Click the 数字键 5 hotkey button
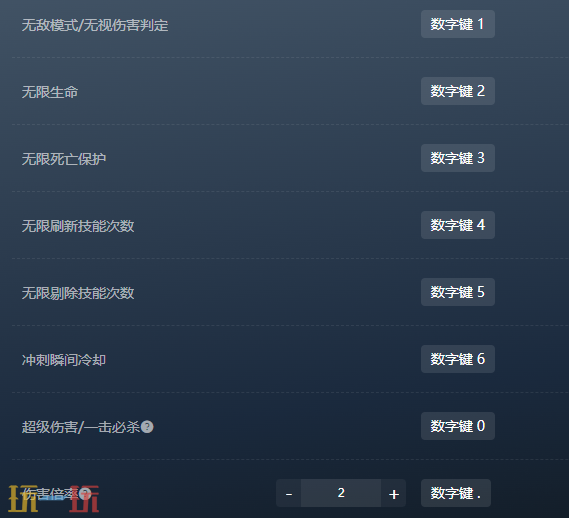This screenshot has height=518, width=569. point(458,292)
